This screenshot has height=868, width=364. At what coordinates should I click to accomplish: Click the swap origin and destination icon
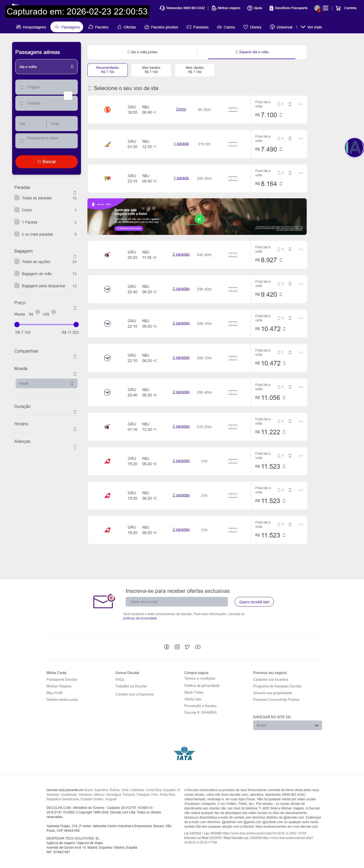[68, 96]
